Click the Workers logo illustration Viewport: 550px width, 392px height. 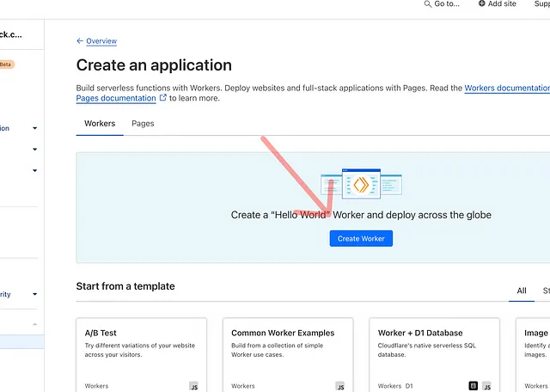(361, 184)
